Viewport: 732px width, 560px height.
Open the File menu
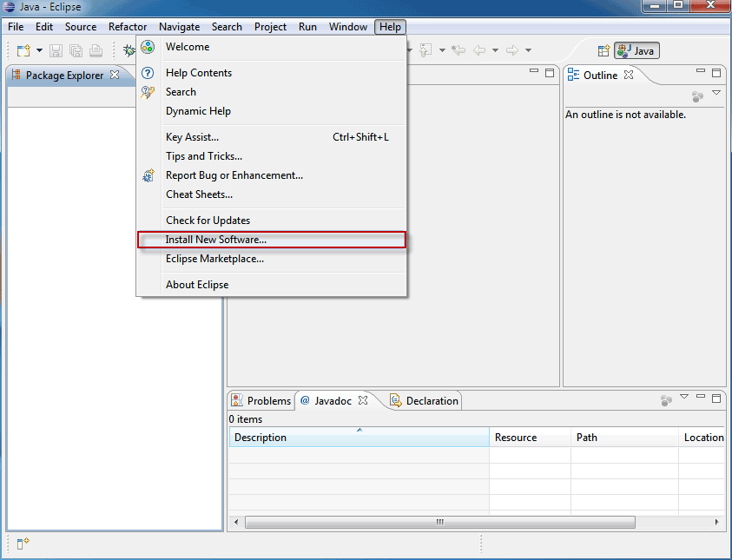coord(16,27)
